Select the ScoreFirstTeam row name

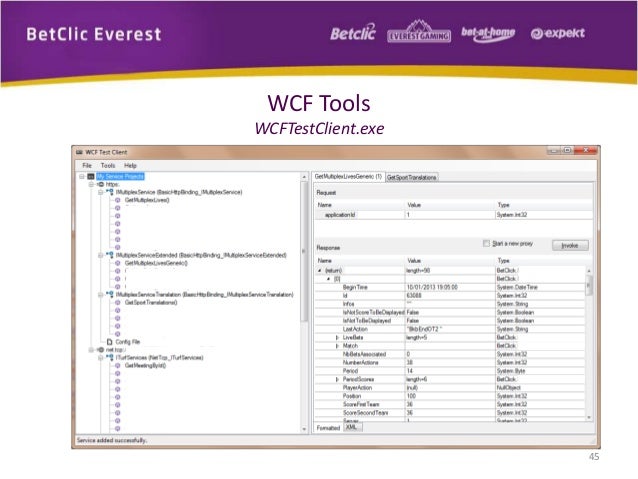361,405
